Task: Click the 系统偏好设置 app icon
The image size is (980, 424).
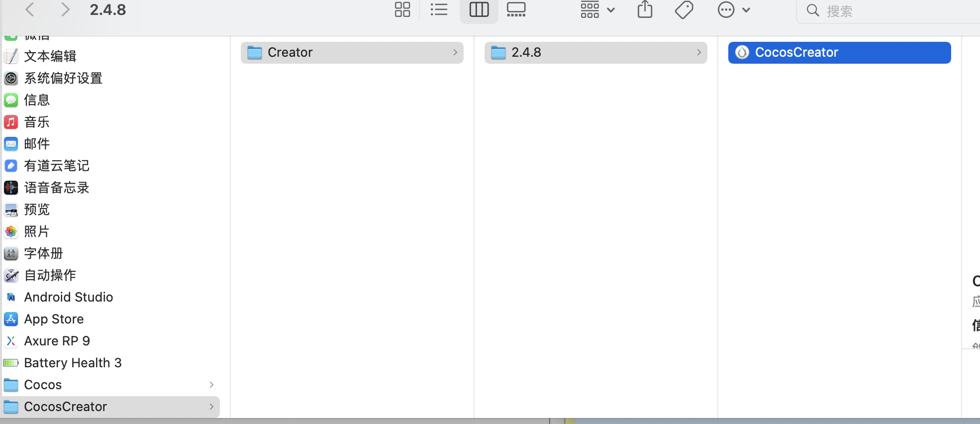Action: tap(11, 78)
